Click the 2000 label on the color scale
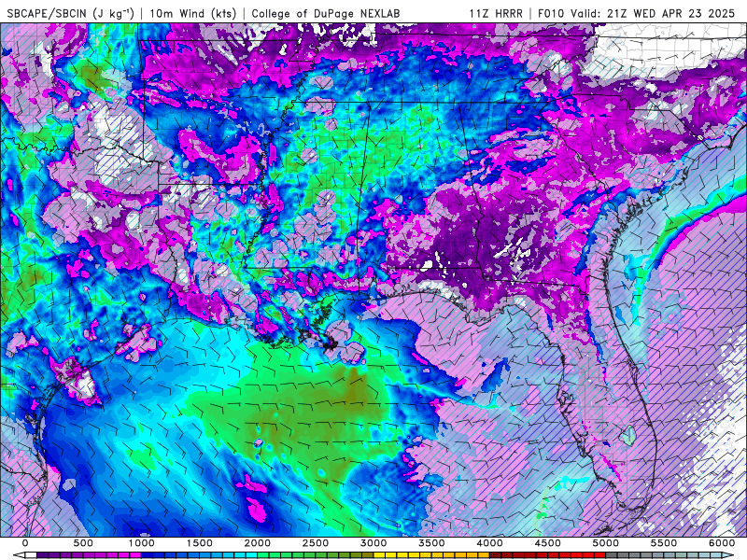 pyautogui.click(x=258, y=543)
